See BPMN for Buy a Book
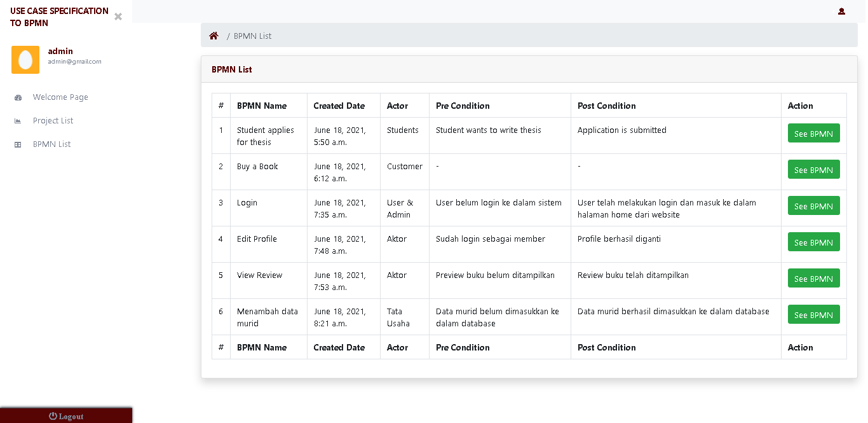868x423 pixels. (x=813, y=169)
